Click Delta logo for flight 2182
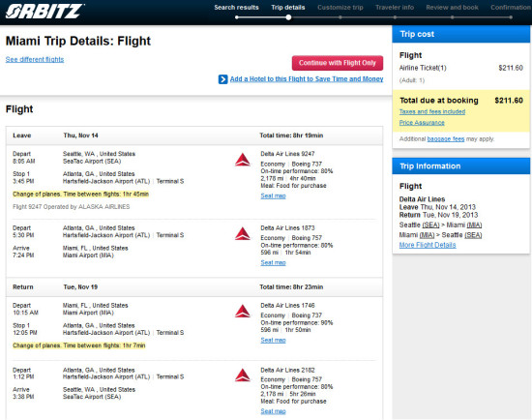 coord(243,375)
